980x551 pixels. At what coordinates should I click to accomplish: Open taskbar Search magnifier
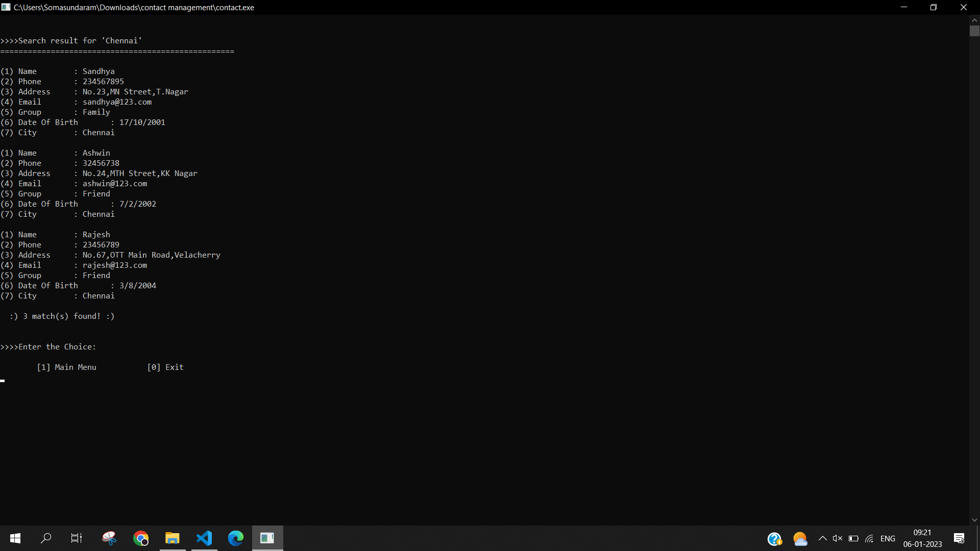pyautogui.click(x=46, y=538)
